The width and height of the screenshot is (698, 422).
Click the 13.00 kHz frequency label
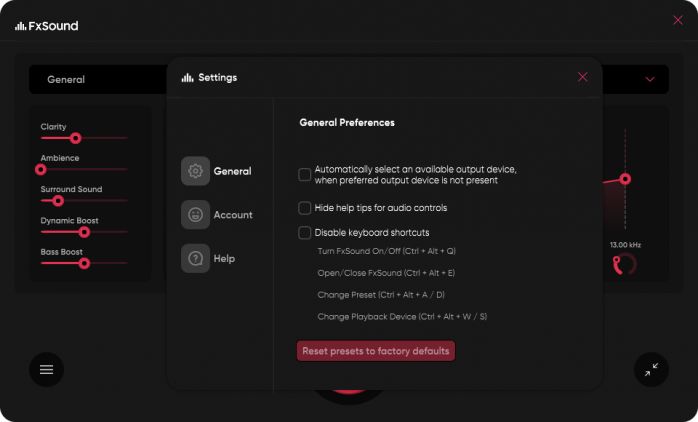(x=625, y=245)
